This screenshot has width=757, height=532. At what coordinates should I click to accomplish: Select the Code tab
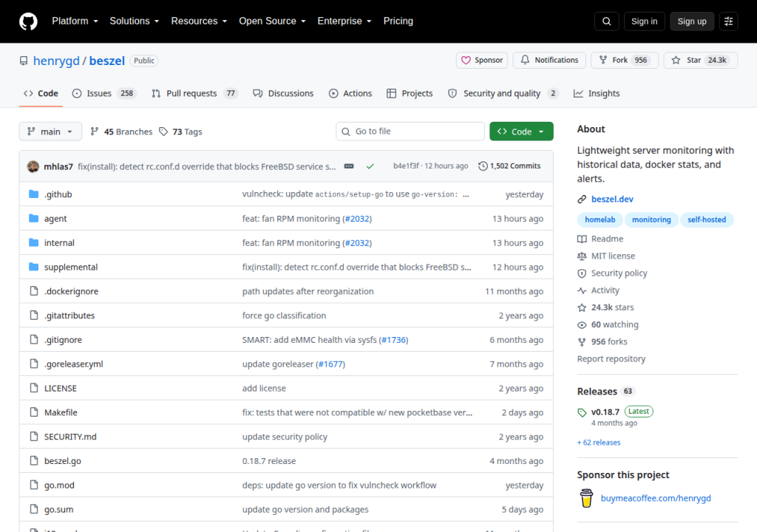click(x=41, y=93)
